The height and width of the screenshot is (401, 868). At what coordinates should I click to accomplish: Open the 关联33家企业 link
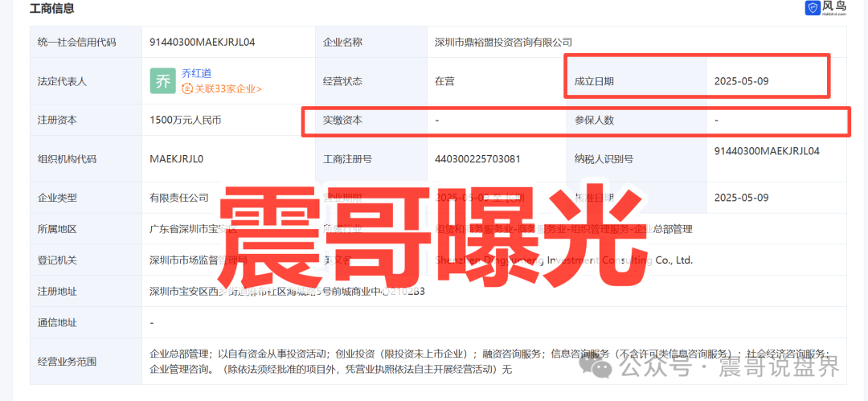[224, 89]
